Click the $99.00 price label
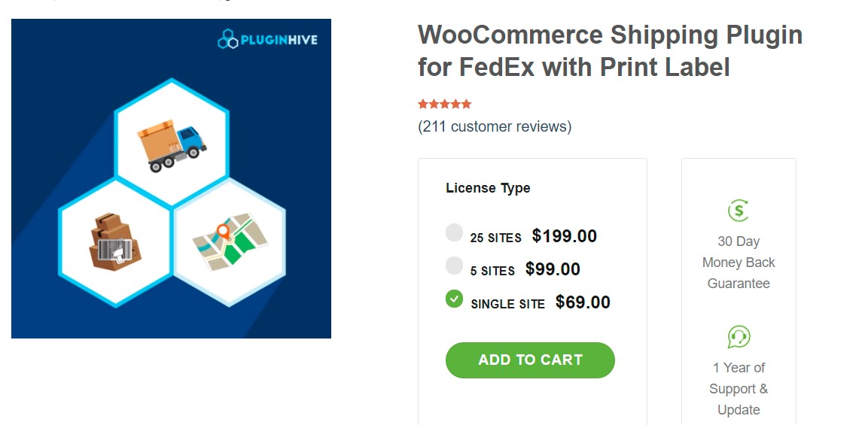The image size is (868, 425). 553,269
